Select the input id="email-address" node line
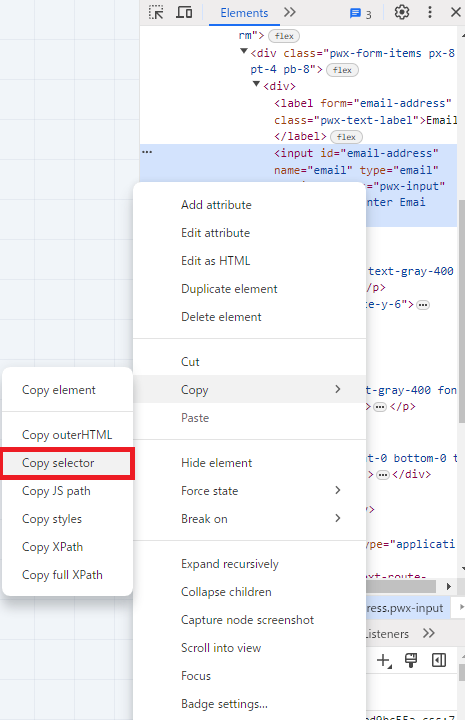465x720 pixels. pyautogui.click(x=356, y=153)
